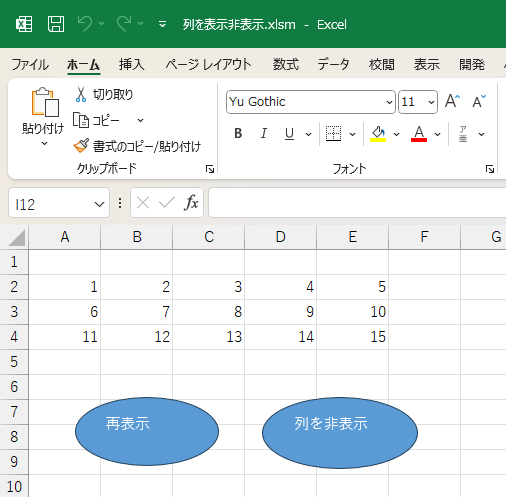
Task: Open the Yu Gothic font name dropdown
Action: click(x=389, y=102)
